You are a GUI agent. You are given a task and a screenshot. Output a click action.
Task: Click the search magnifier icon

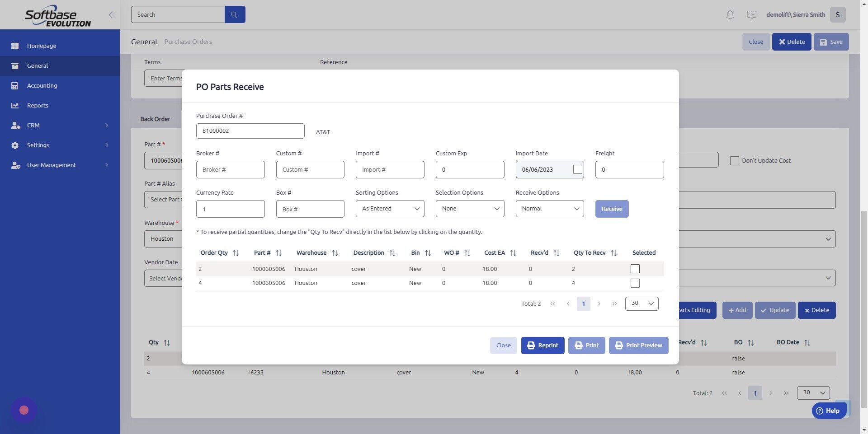[234, 14]
